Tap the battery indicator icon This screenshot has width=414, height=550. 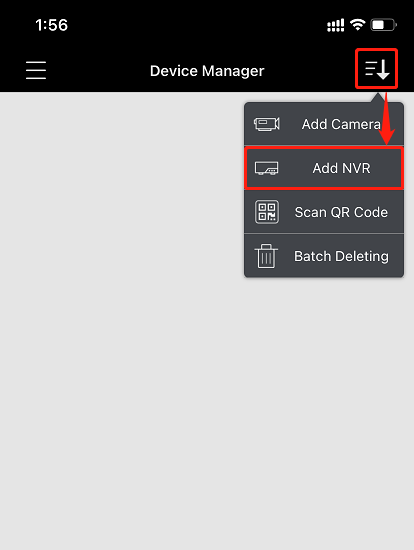click(x=384, y=25)
